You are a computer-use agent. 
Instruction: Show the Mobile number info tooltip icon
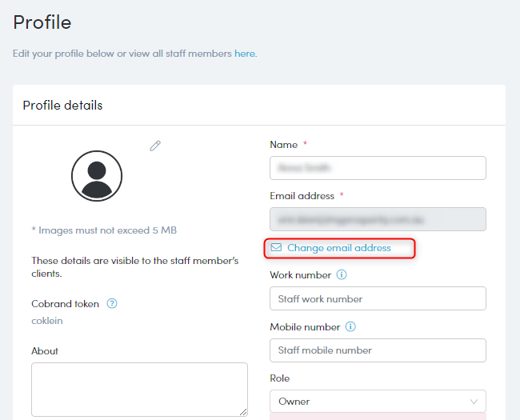[x=350, y=327]
